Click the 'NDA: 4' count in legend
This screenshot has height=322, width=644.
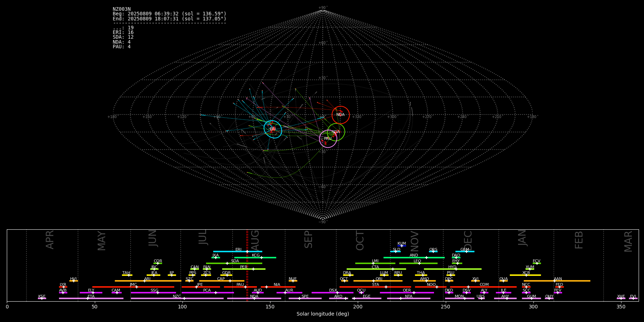point(122,42)
